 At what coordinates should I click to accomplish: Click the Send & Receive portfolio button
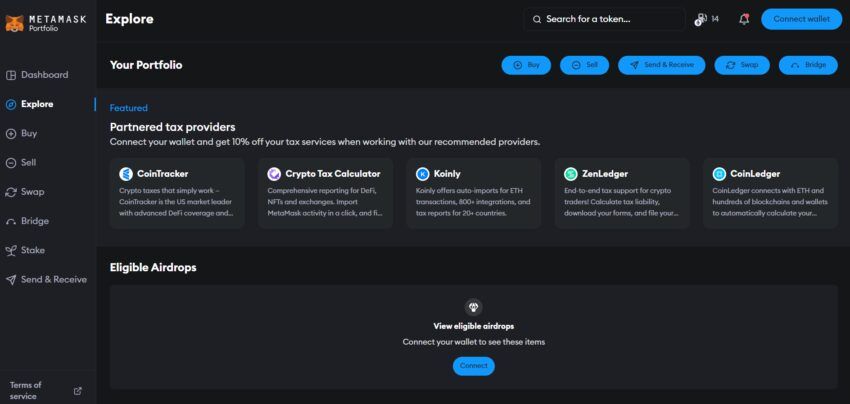click(x=661, y=65)
